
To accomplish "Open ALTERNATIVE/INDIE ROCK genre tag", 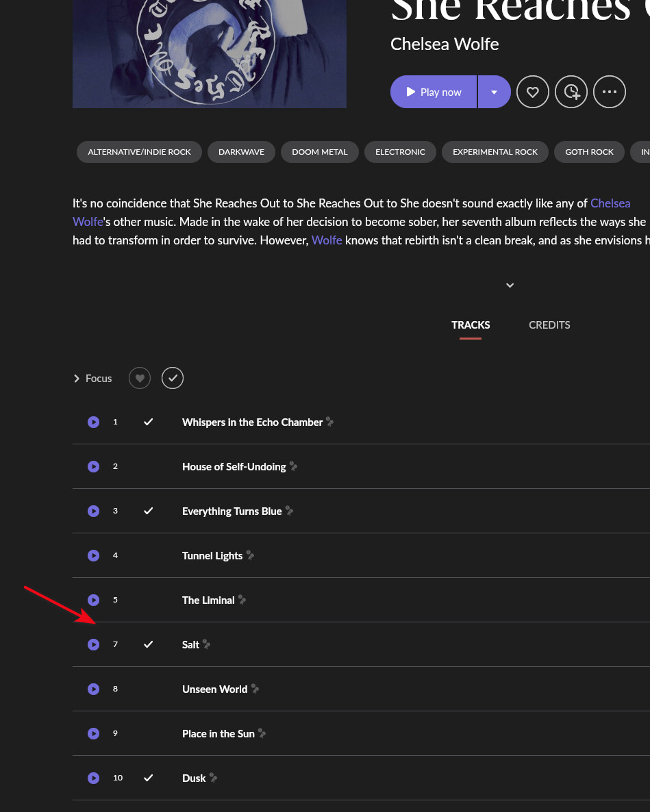I will [x=139, y=152].
